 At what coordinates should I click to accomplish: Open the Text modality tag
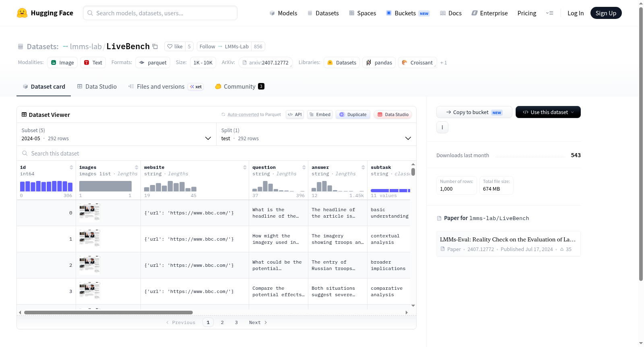click(x=93, y=62)
